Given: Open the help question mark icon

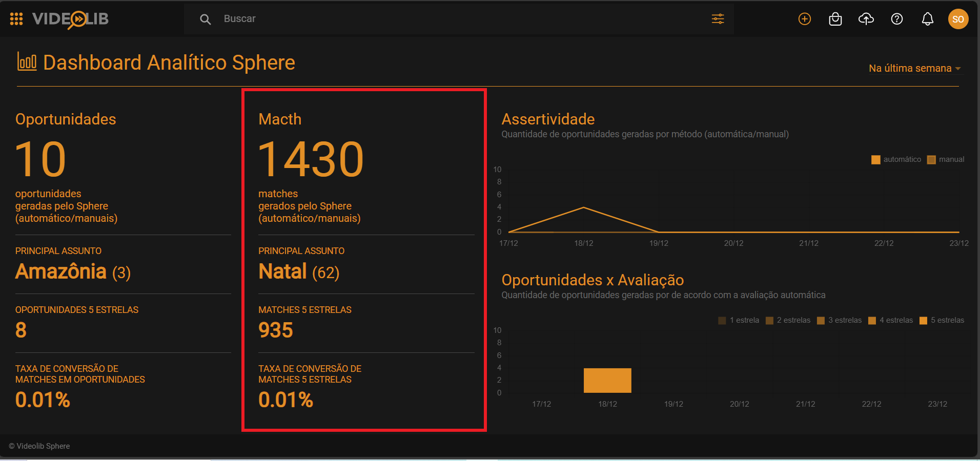Looking at the screenshot, I should [x=897, y=19].
